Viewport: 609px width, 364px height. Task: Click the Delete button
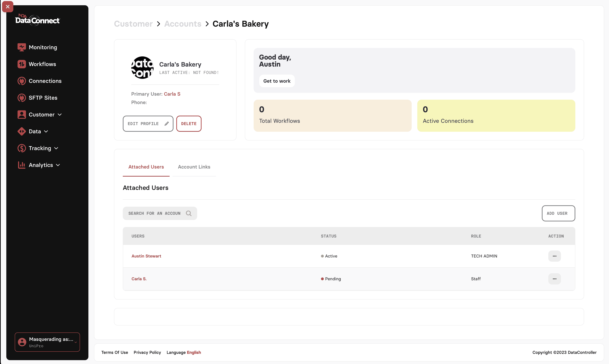[189, 124]
